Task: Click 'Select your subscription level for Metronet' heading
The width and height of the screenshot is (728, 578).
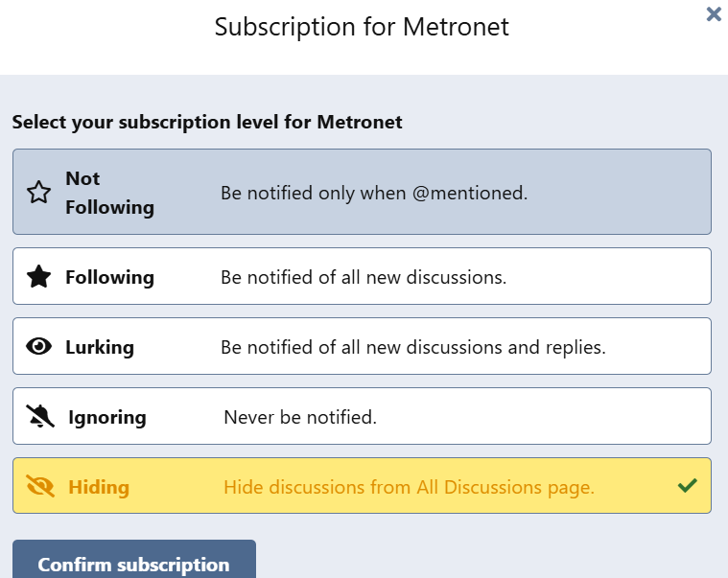Action: 207,123
